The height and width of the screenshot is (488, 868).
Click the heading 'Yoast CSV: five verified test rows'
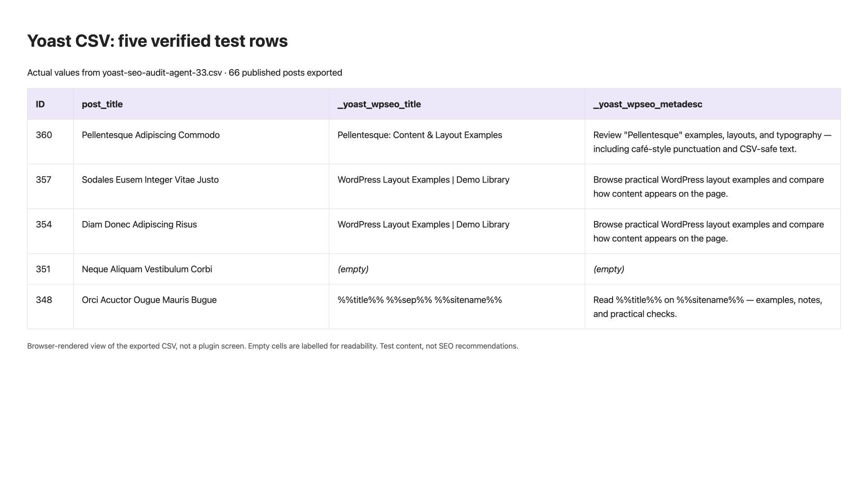click(x=157, y=41)
